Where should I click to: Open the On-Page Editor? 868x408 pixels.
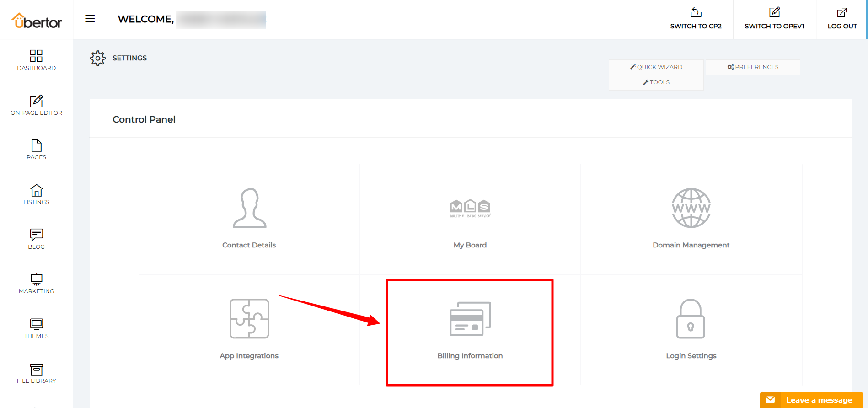click(x=36, y=105)
